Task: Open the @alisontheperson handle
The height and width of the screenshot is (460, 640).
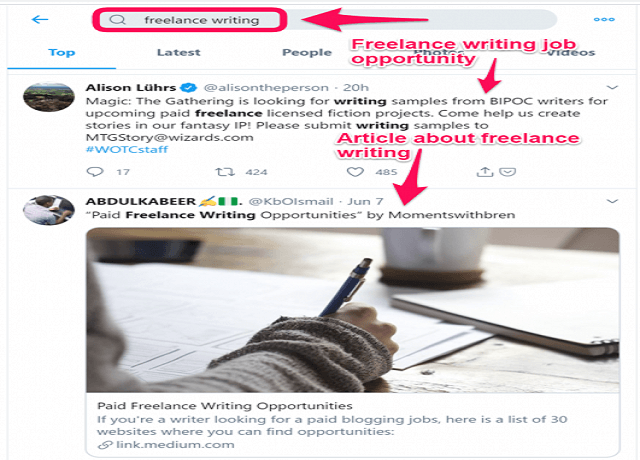Action: point(266,87)
